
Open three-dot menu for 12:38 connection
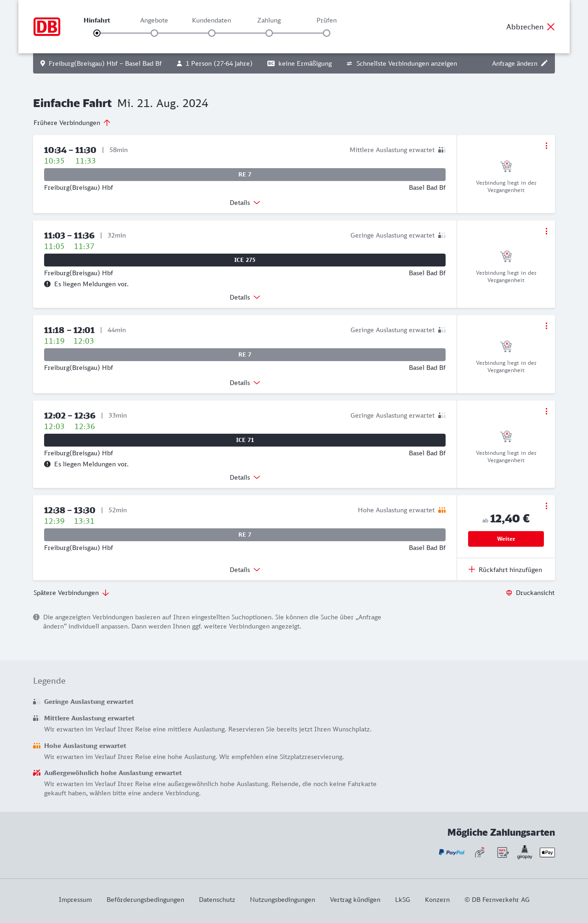click(x=546, y=506)
